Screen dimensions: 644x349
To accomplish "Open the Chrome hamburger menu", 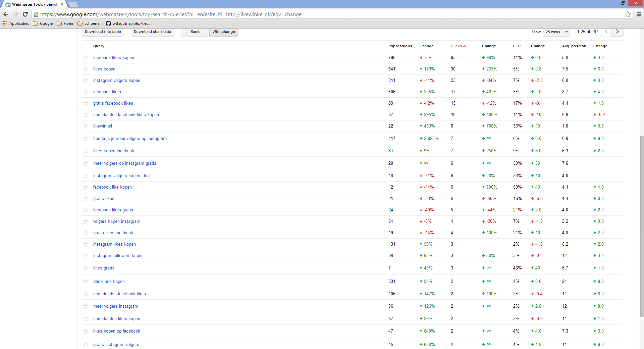I will click(x=639, y=14).
